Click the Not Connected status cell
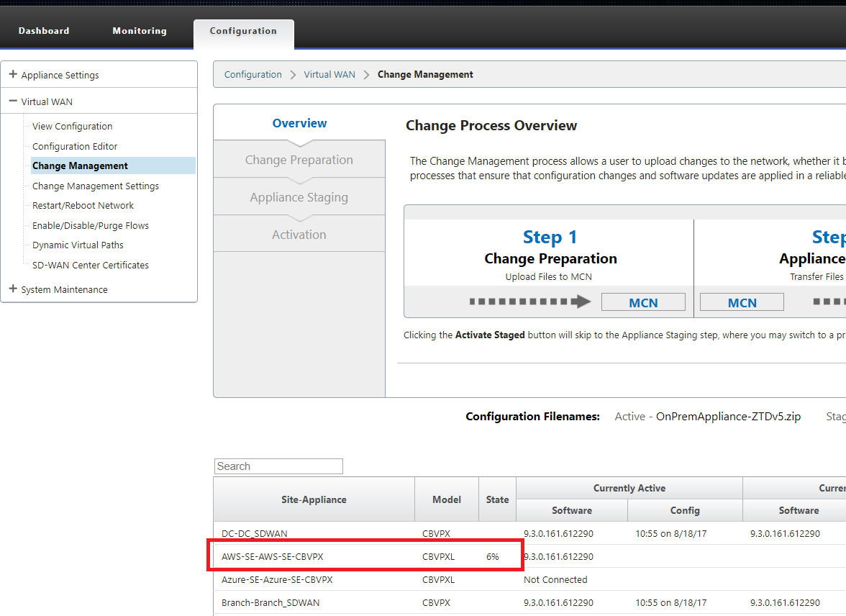 (555, 580)
